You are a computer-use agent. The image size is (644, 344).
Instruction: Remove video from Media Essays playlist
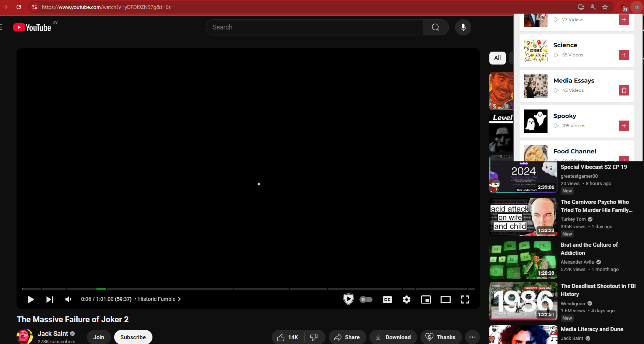pyautogui.click(x=624, y=90)
